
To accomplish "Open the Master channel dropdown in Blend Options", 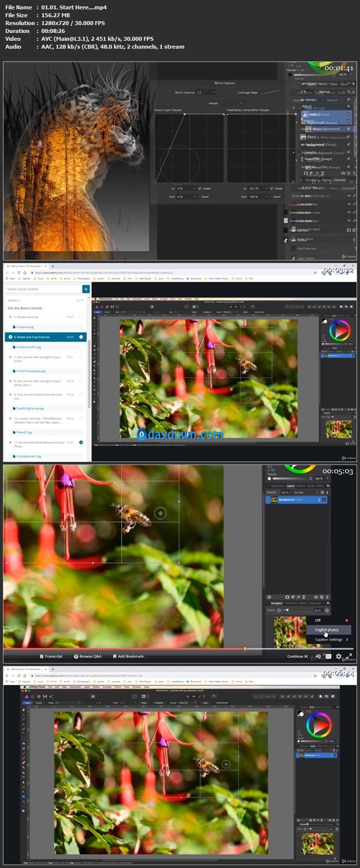I will click(x=225, y=103).
